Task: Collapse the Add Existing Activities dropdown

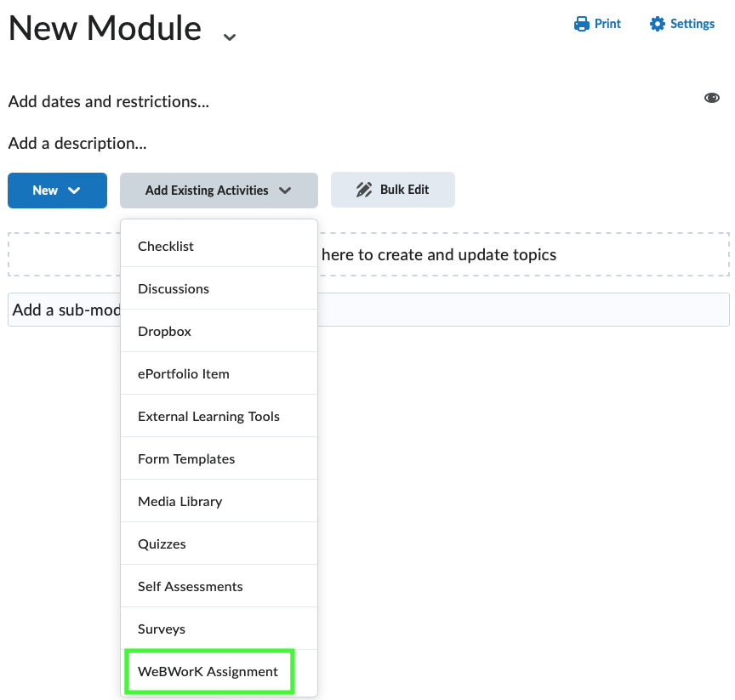Action: (219, 191)
